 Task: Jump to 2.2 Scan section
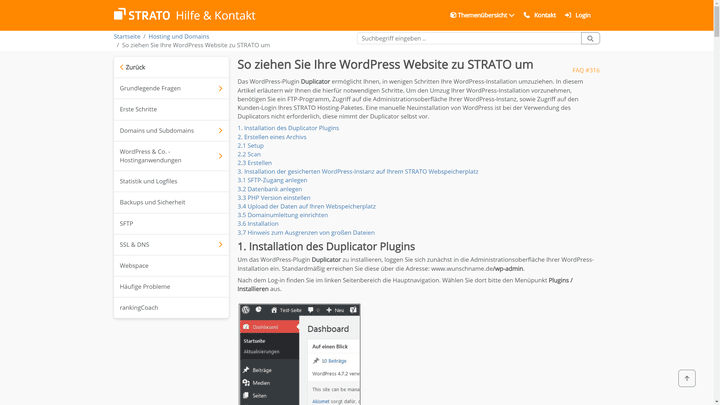(x=249, y=154)
